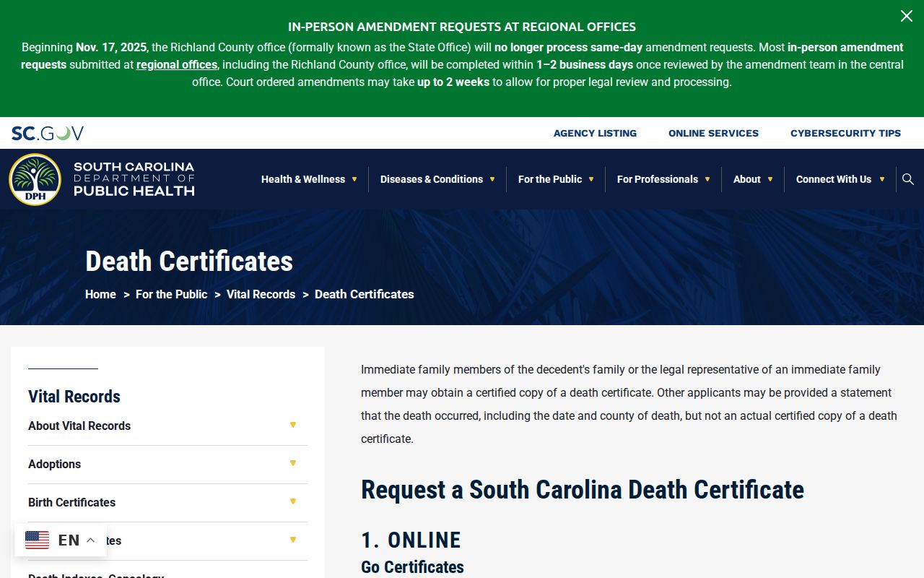
Task: Click the SC.GOV logo
Action: 48,133
